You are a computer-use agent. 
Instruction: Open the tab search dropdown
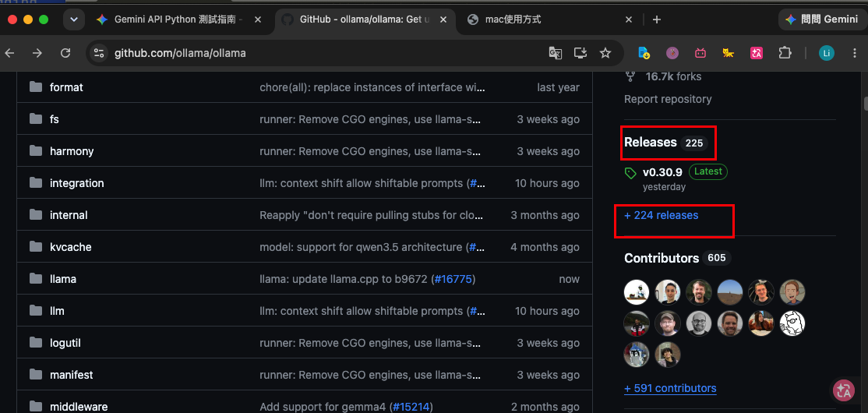coord(74,19)
